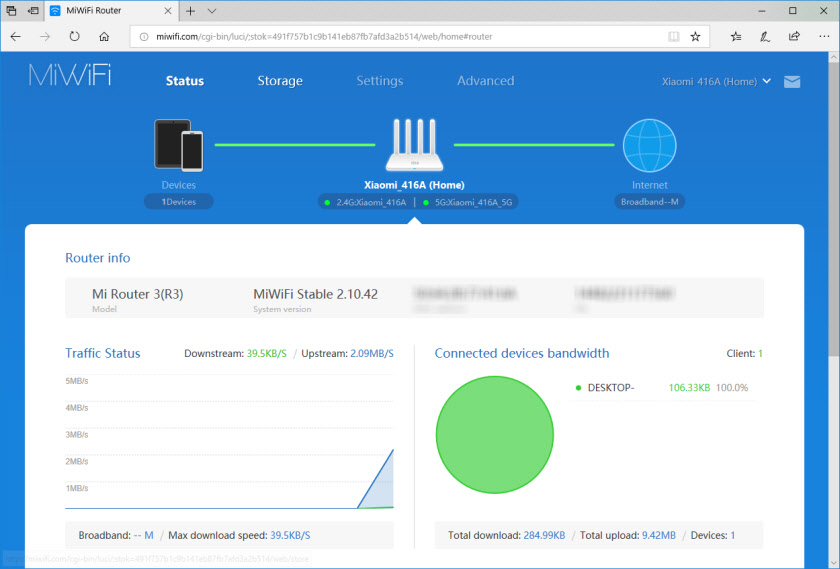Click the set tabs aside icon

coord(33,11)
